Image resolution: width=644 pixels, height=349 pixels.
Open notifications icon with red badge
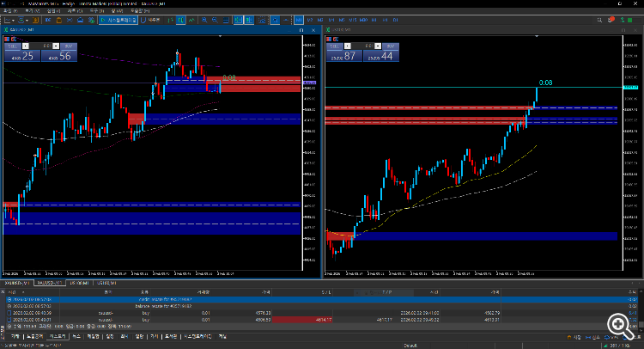pos(611,20)
